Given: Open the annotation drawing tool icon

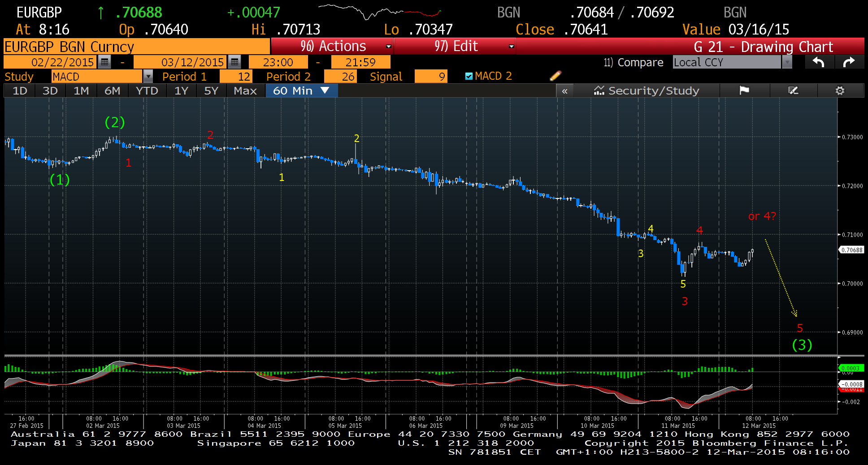Looking at the screenshot, I should coord(793,91).
